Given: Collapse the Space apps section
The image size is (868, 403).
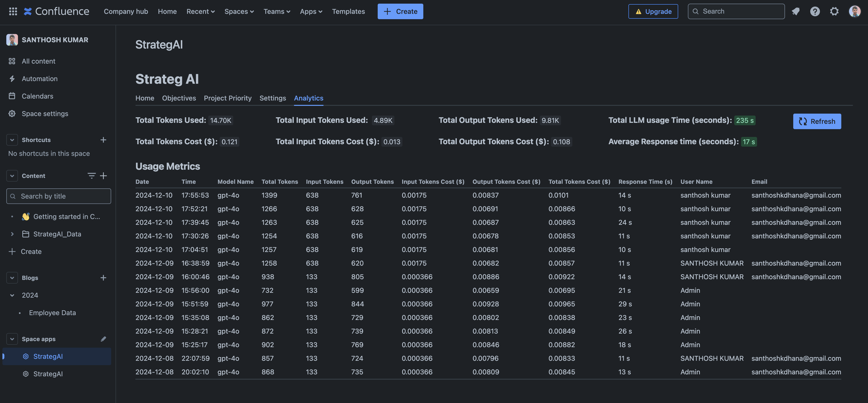Looking at the screenshot, I should 12,339.
